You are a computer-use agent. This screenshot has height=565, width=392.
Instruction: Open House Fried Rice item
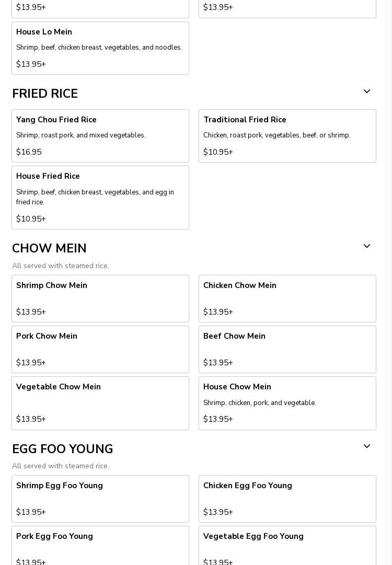[100, 198]
